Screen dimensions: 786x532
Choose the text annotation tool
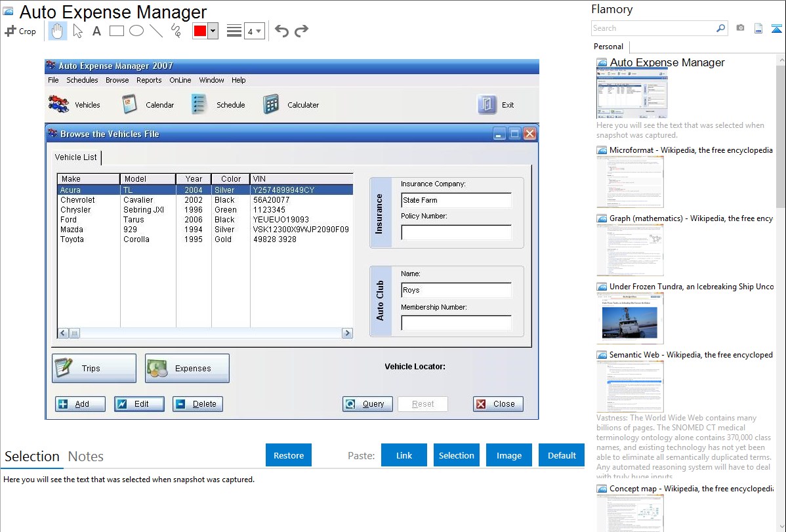click(96, 31)
